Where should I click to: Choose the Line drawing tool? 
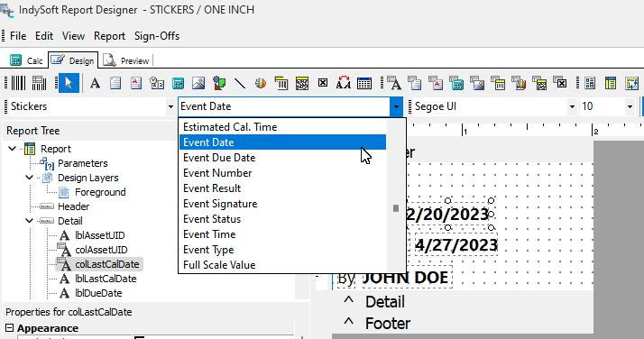[x=239, y=83]
